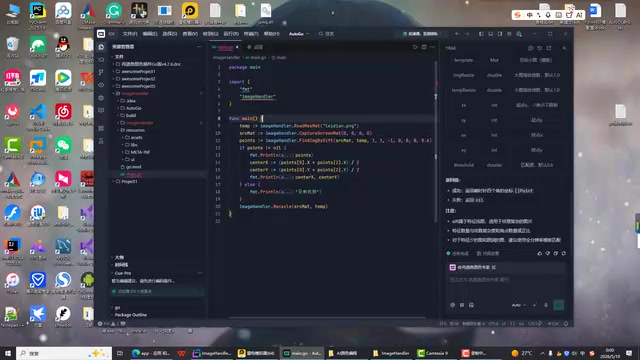Image resolution: width=640 pixels, height=360 pixels.
Task: Click the thumbs up icon on the chat reply
Action: click(540, 253)
